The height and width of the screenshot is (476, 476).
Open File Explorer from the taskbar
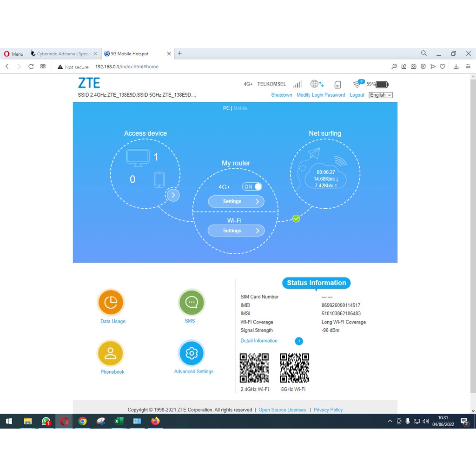coord(27,421)
